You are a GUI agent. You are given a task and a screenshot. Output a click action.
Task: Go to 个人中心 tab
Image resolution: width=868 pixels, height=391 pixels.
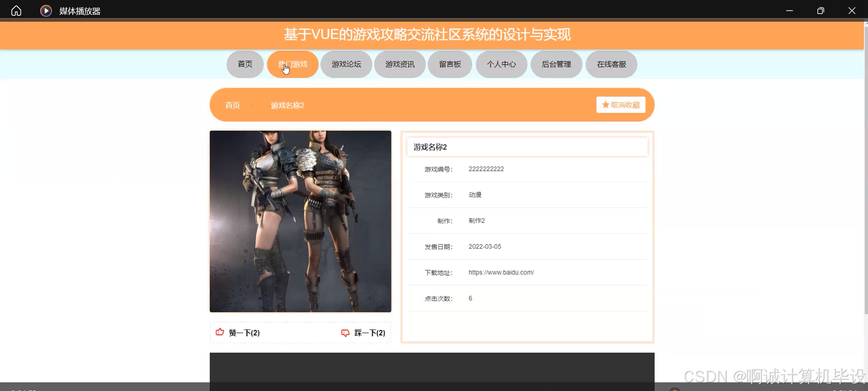[501, 64]
